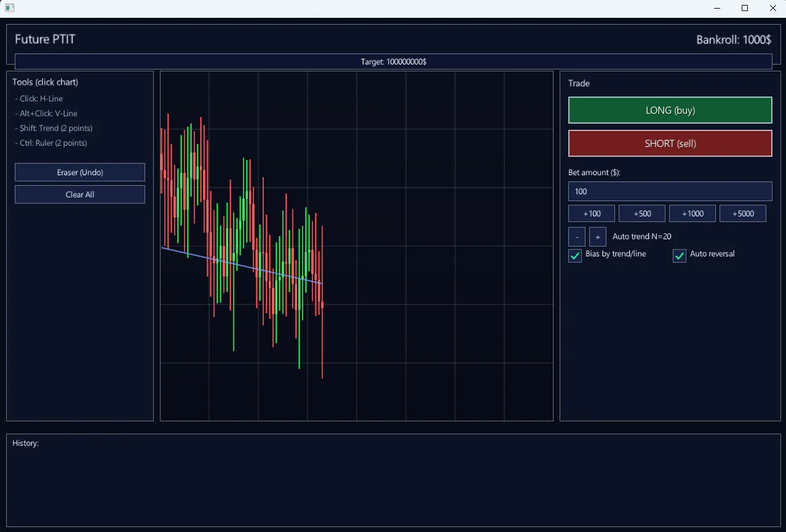Click the Target progress bar
This screenshot has height=532, width=786.
[x=394, y=62]
